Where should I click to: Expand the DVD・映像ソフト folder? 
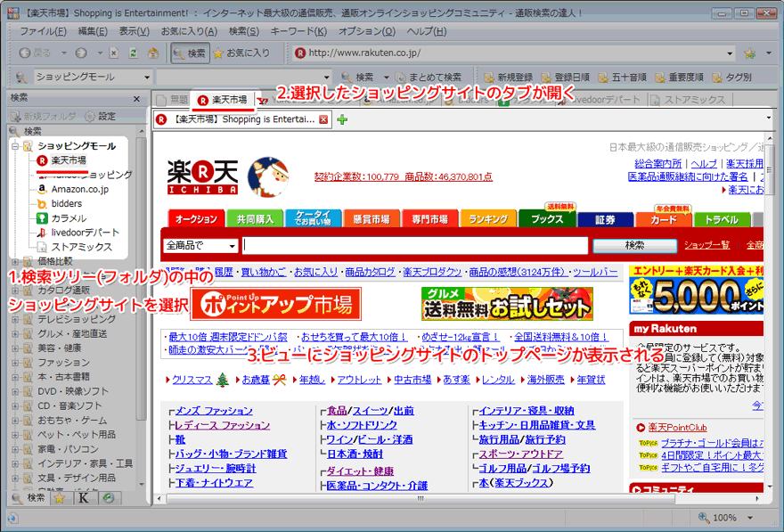click(15, 391)
